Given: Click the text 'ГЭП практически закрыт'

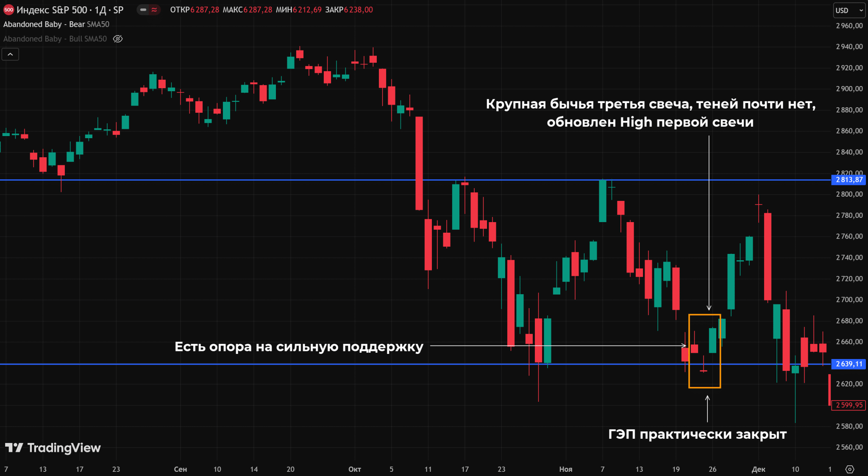Looking at the screenshot, I should [697, 434].
